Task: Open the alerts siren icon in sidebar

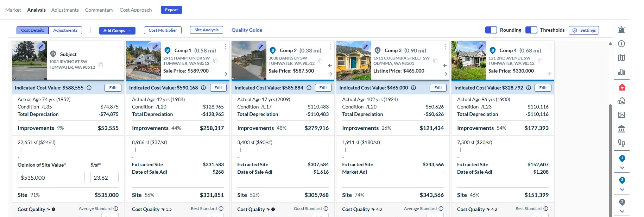Action: click(x=621, y=30)
